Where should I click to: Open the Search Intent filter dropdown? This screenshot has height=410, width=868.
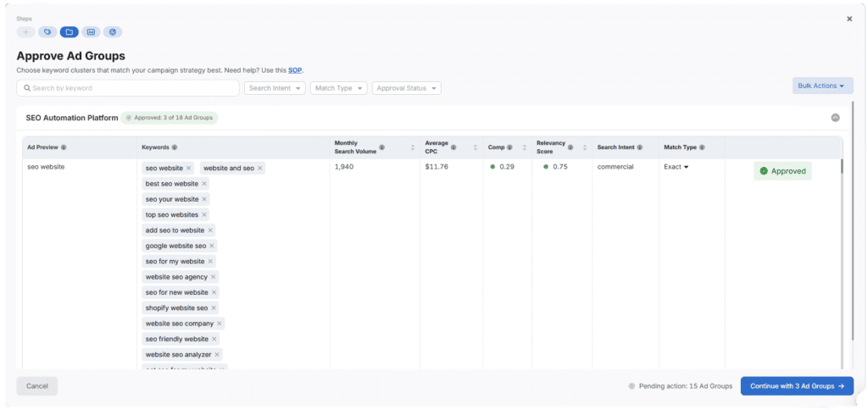pos(275,88)
